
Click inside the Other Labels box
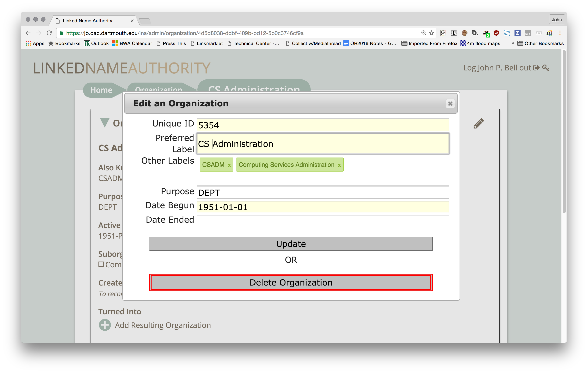[x=323, y=170]
